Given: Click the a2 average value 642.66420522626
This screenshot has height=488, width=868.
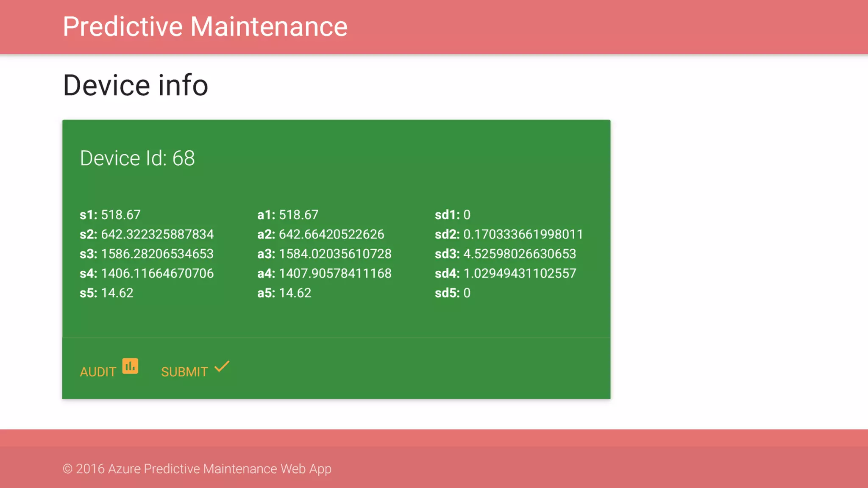Looking at the screenshot, I should pyautogui.click(x=331, y=234).
